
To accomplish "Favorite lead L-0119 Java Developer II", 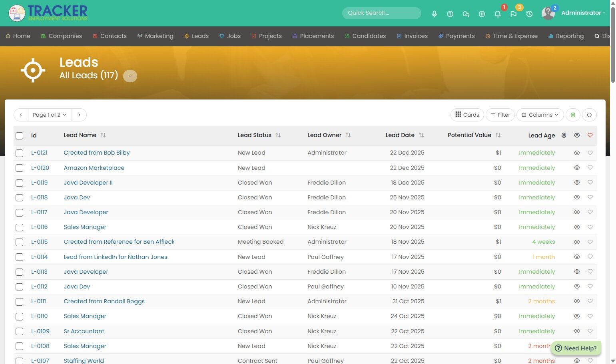I will coord(590,183).
